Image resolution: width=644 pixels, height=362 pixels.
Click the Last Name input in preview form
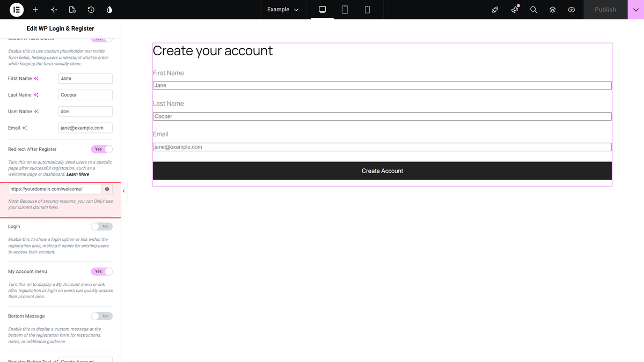click(x=382, y=116)
